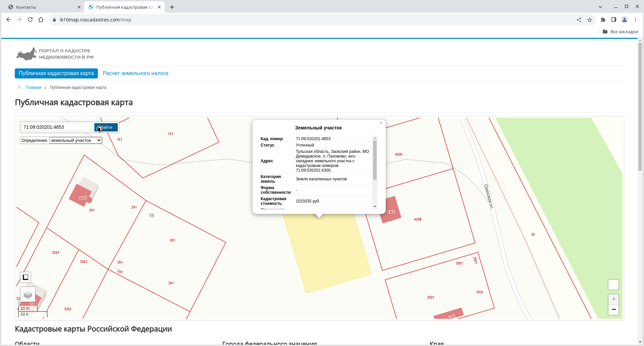Click the 'Главная' breadcrumb link
This screenshot has height=346, width=644.
[34, 88]
